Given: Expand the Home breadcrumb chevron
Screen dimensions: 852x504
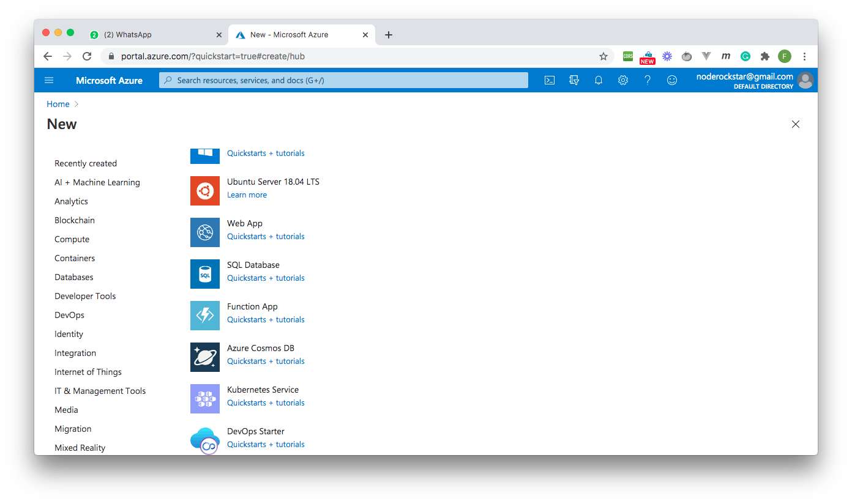Looking at the screenshot, I should click(x=77, y=104).
